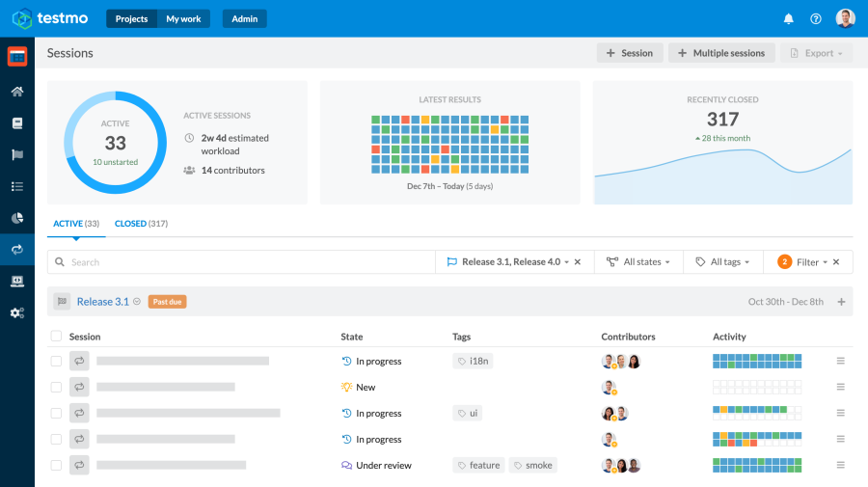Expand the All states dropdown
Screen dimensions: 868x487
(638, 261)
